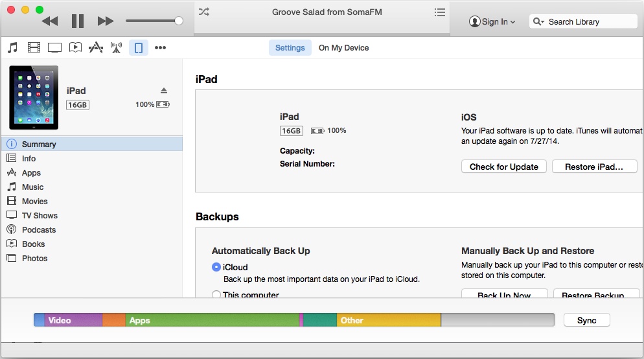Adjust the volume slider knob
644x359 pixels.
tap(179, 21)
